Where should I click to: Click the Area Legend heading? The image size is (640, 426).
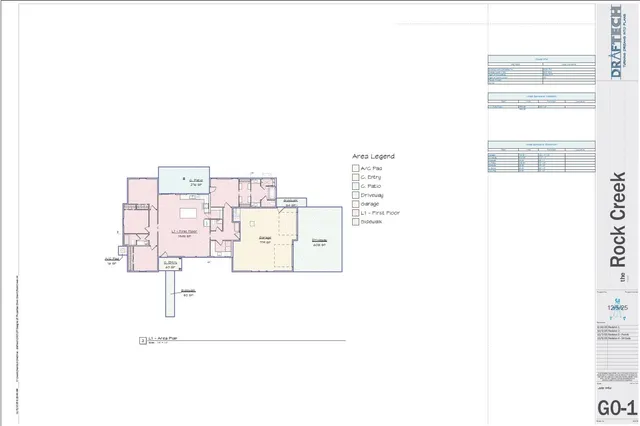tap(373, 157)
